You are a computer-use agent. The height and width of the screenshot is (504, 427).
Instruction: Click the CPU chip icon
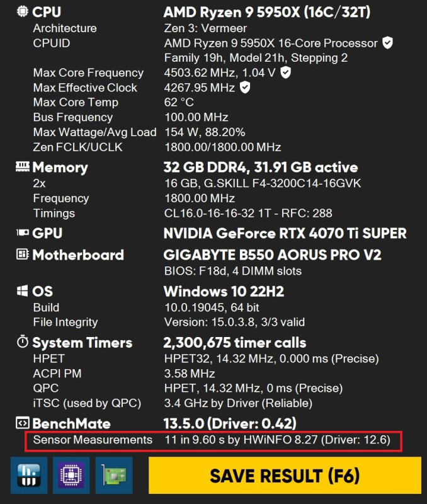[x=22, y=11]
